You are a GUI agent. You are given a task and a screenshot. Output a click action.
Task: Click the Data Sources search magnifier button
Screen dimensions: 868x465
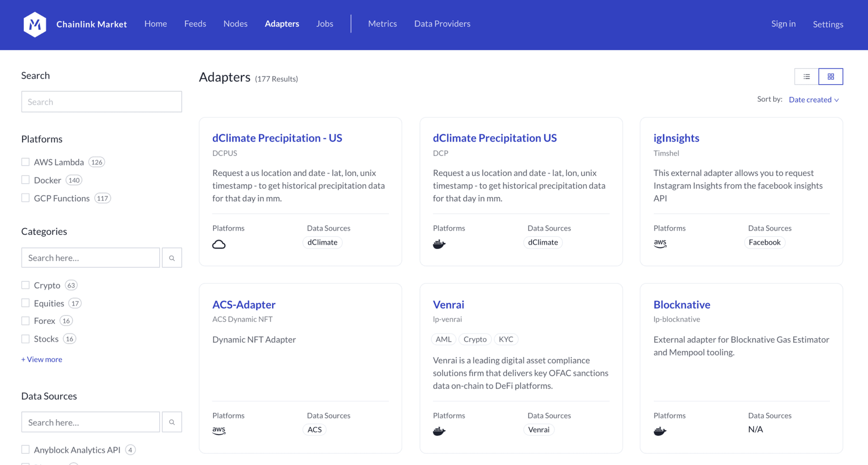tap(172, 422)
